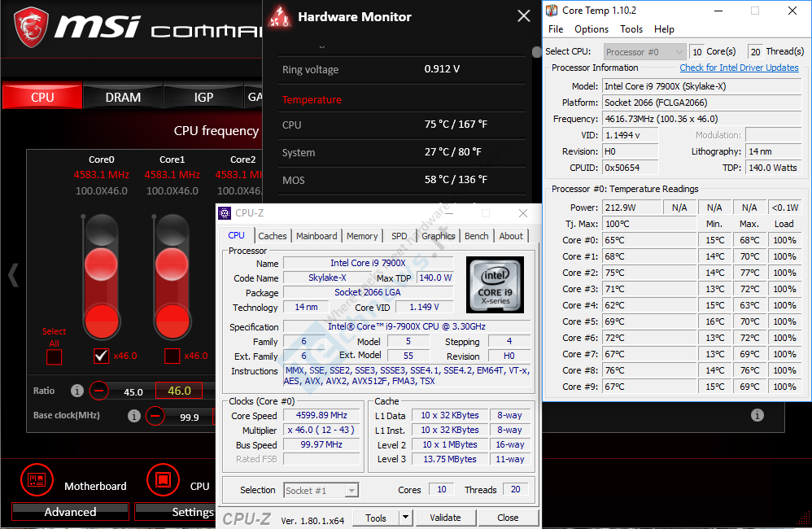Image resolution: width=812 pixels, height=529 pixels.
Task: Click Check for Intel Driver Updates link
Action: pos(739,68)
